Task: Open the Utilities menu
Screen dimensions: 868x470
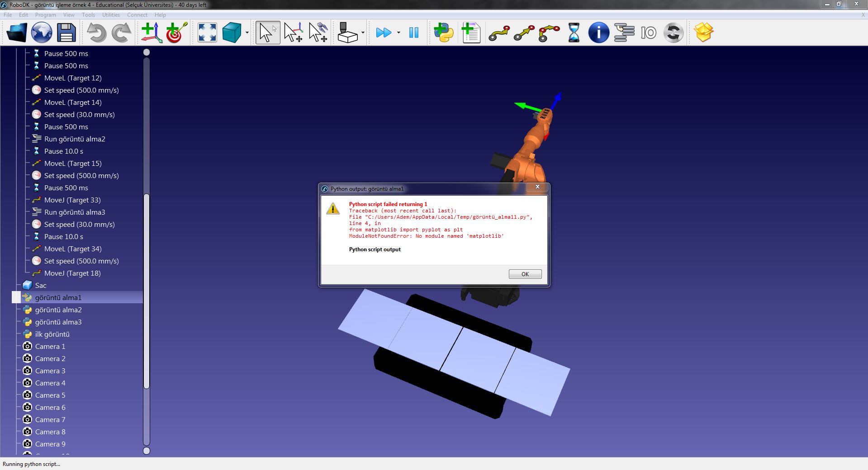Action: click(111, 15)
